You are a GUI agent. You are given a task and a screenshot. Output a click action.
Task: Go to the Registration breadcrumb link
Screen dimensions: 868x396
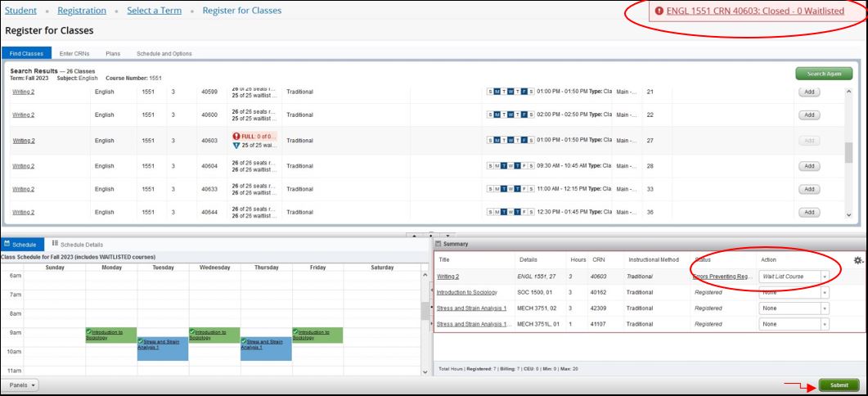(x=82, y=11)
